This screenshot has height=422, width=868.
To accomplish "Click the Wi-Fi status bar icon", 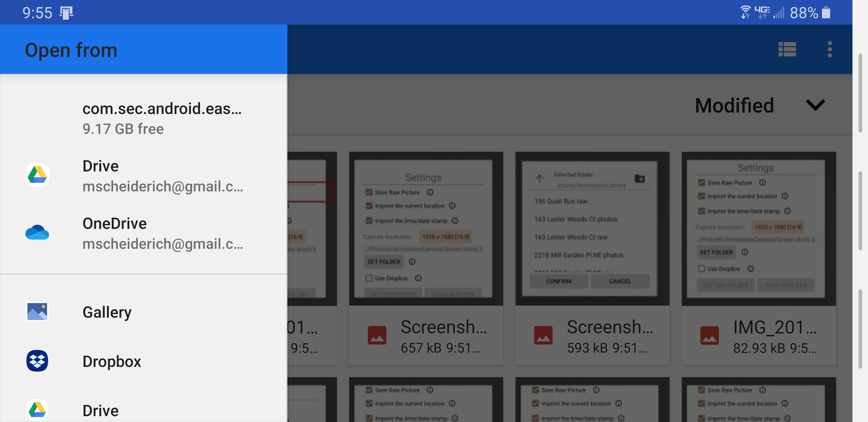I will (745, 12).
